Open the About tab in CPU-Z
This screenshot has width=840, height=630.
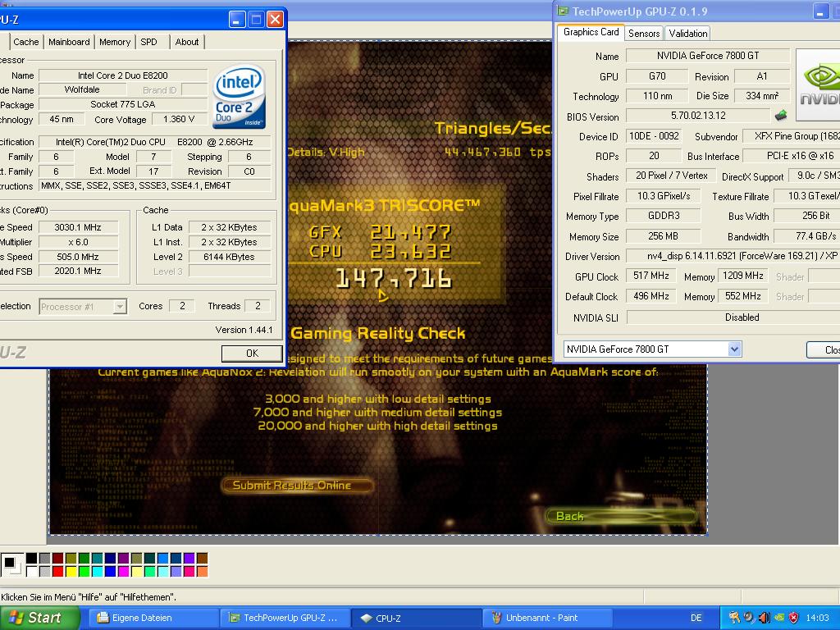[186, 42]
